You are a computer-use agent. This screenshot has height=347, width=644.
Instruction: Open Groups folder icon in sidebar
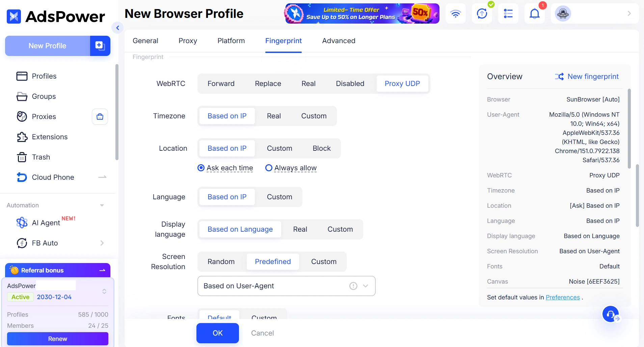tap(22, 96)
